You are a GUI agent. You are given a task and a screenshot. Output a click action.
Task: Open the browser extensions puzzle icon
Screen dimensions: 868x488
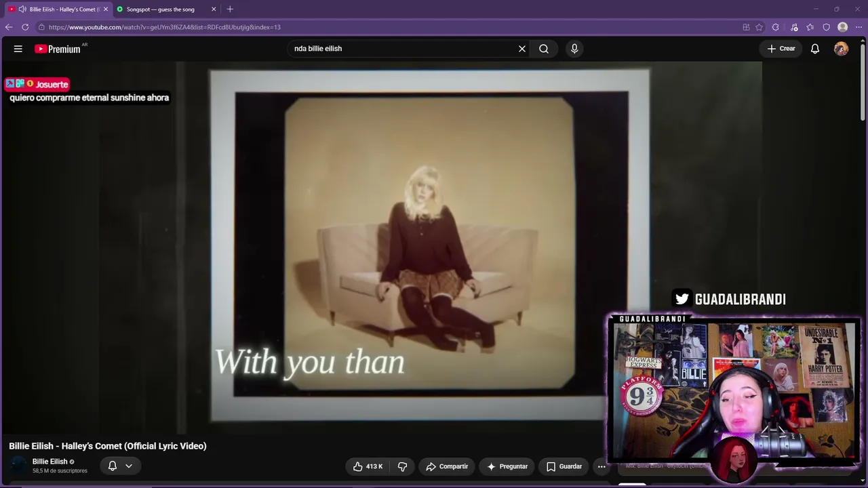tap(776, 27)
